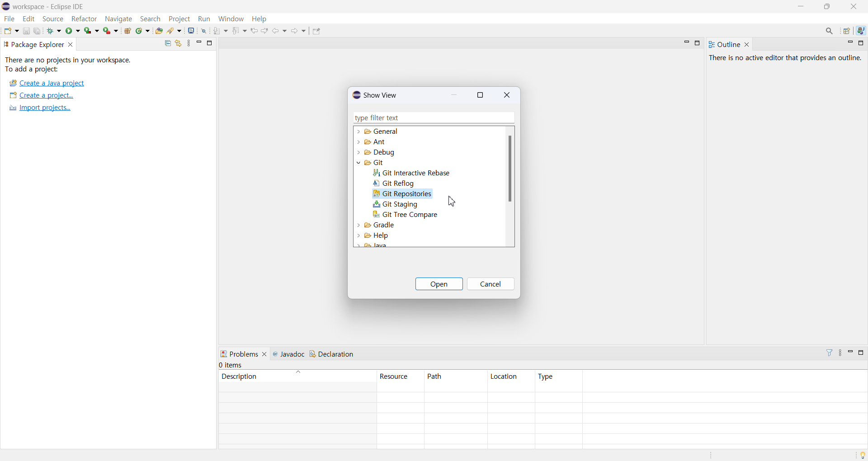
Task: Click the Resource column header
Action: click(401, 377)
